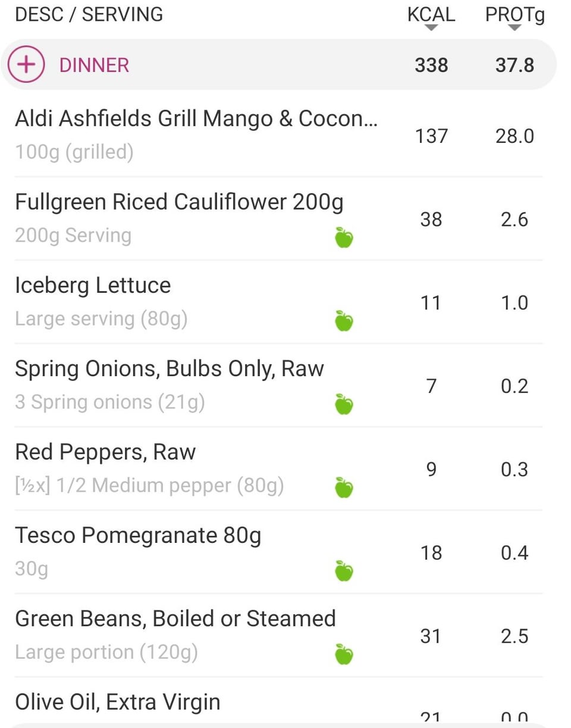The height and width of the screenshot is (728, 571).
Task: Open the Tesco Pomegranate 80g entry
Action: point(278,552)
